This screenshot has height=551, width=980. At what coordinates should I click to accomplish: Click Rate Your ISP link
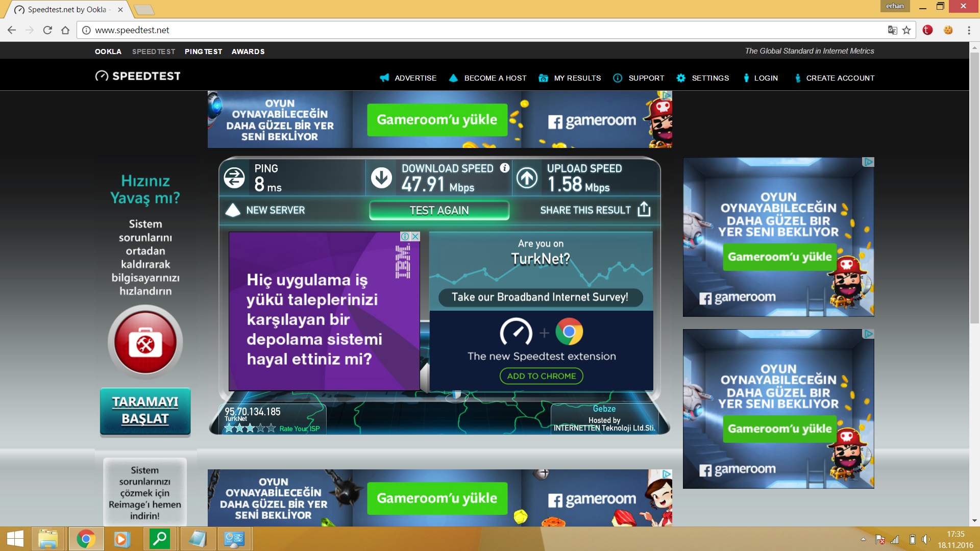[x=300, y=429]
